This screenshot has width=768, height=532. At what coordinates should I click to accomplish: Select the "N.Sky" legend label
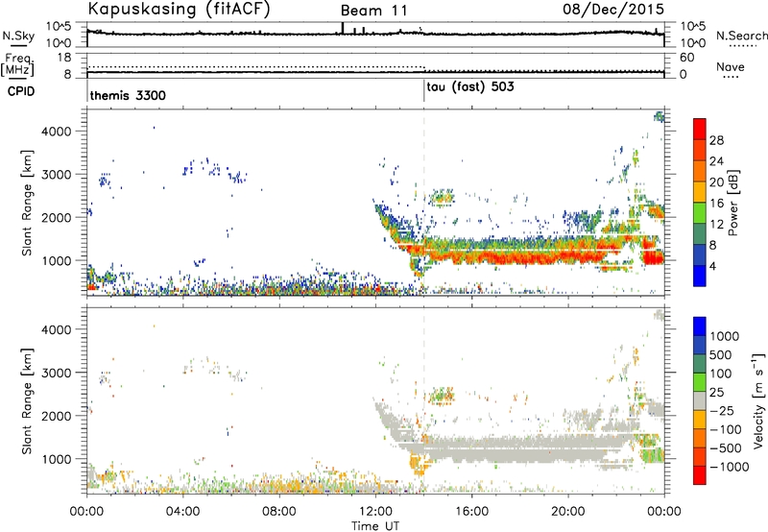tap(18, 36)
